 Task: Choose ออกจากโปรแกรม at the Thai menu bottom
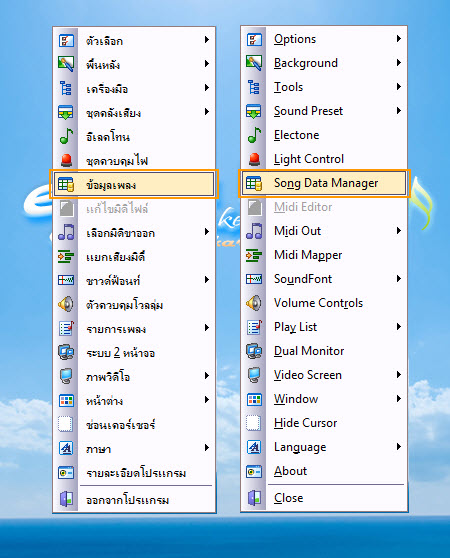point(134,500)
